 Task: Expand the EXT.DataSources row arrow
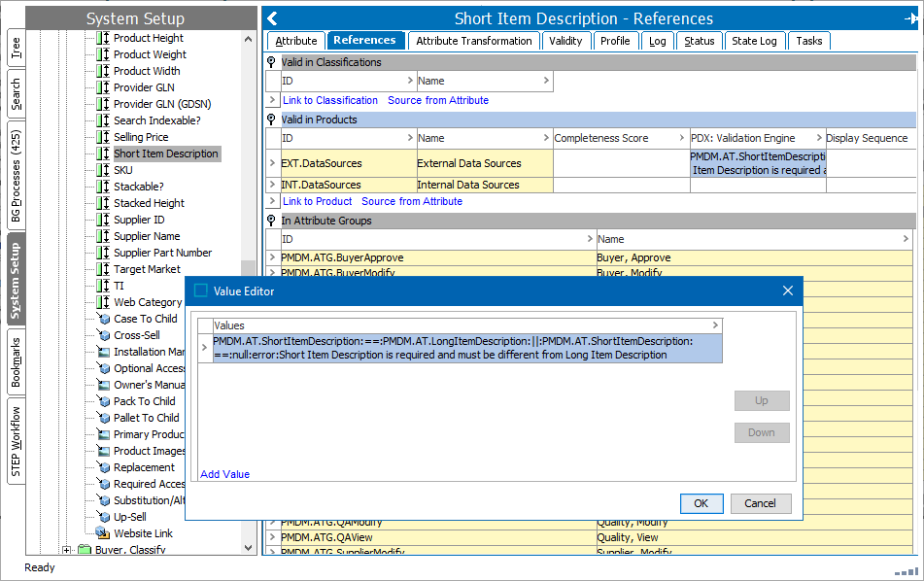click(x=273, y=163)
